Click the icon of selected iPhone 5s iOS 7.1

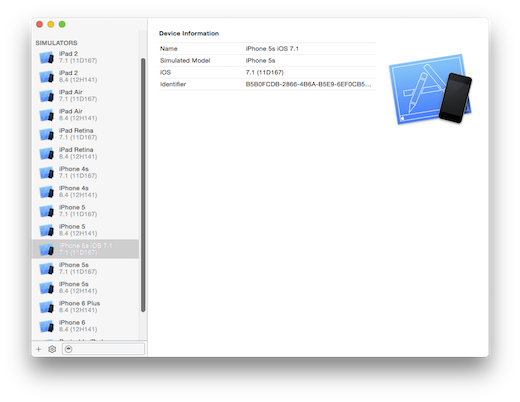pyautogui.click(x=47, y=249)
